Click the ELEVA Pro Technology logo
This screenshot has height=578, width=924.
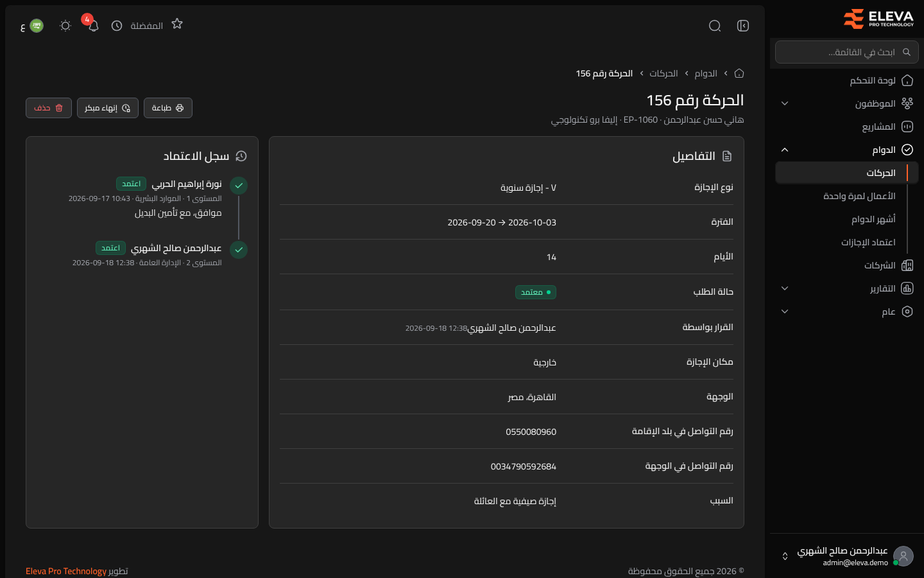tap(878, 19)
